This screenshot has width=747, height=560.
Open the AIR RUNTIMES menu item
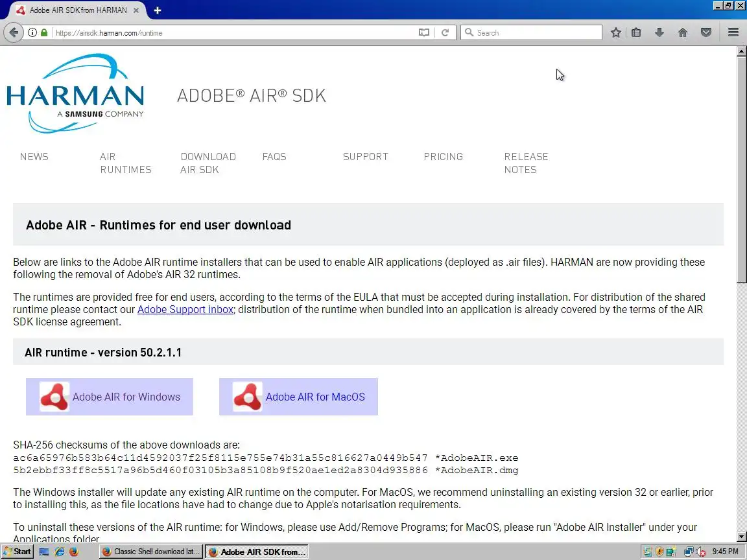coord(126,163)
